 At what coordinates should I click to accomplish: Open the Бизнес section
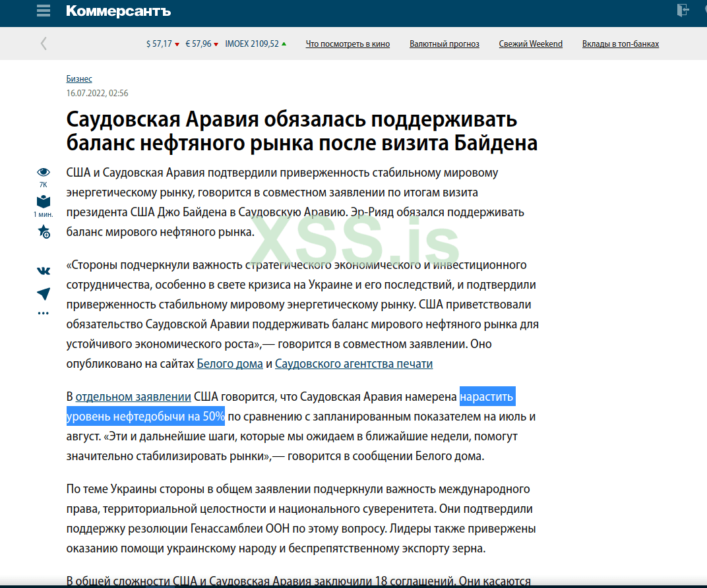(78, 78)
